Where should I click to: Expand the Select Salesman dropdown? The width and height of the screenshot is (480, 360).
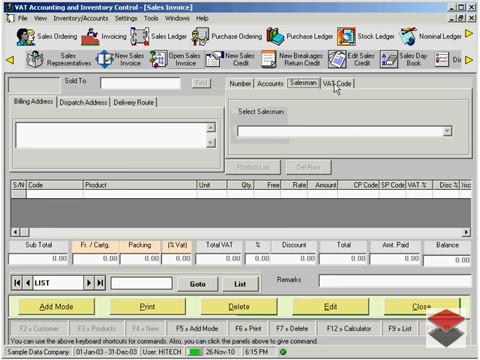click(447, 131)
